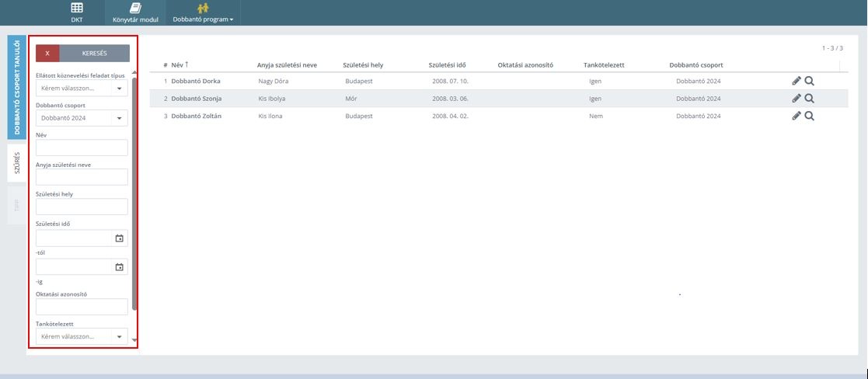Open the -ig date calendar picker
Image resolution: width=868 pixels, height=379 pixels.
(119, 267)
